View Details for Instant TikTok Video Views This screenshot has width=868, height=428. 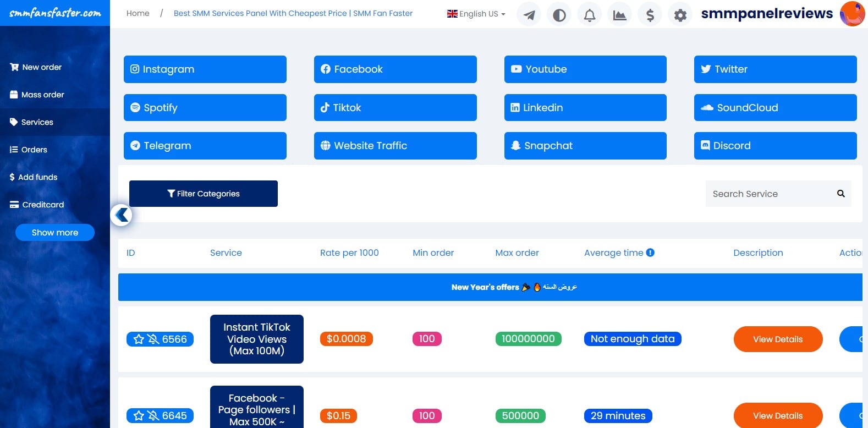[777, 339]
